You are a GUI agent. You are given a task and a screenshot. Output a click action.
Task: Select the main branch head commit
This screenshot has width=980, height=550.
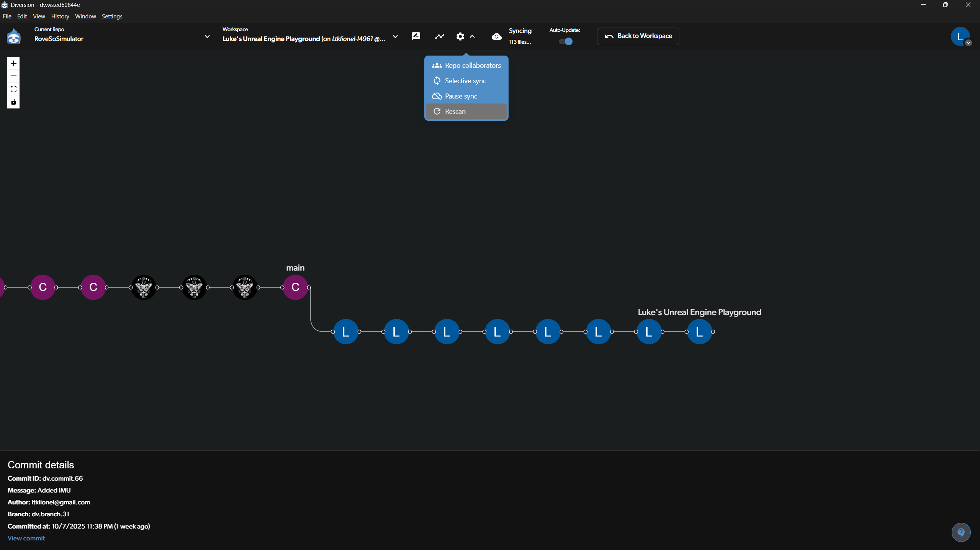click(295, 287)
